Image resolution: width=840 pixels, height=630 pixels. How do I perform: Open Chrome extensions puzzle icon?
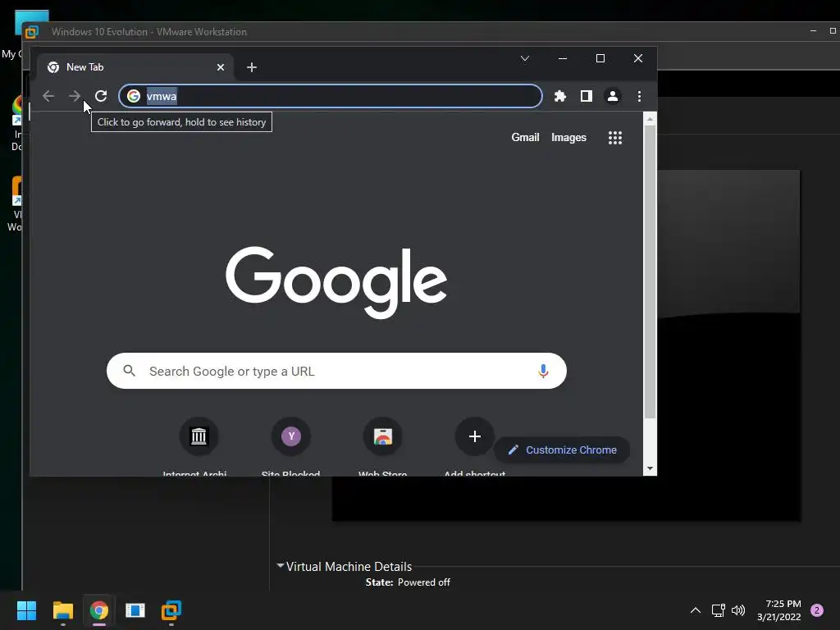click(559, 96)
